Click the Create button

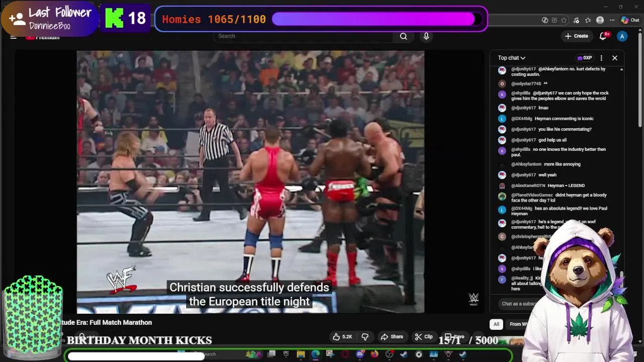coord(577,36)
